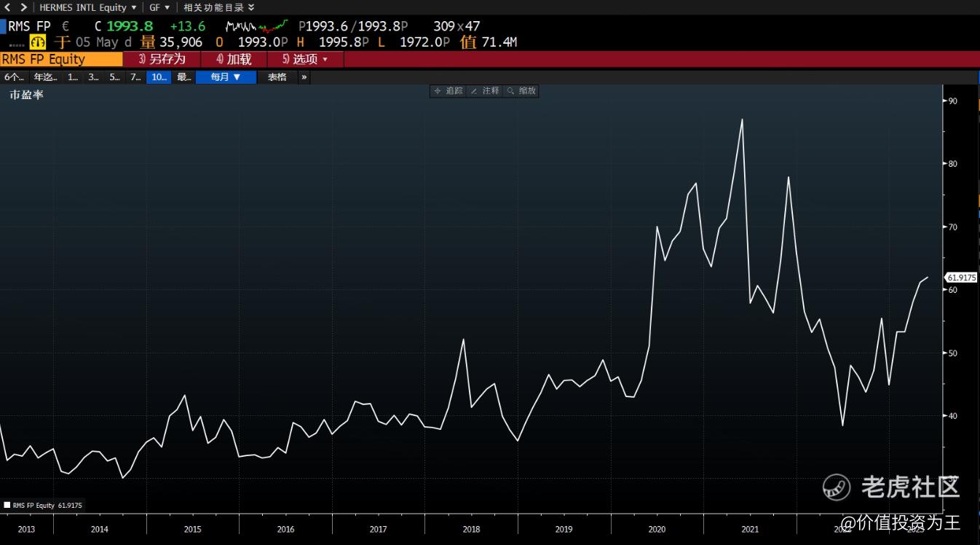Image resolution: width=980 pixels, height=545 pixels.
Task: Select the 10-year range tab
Action: click(159, 77)
